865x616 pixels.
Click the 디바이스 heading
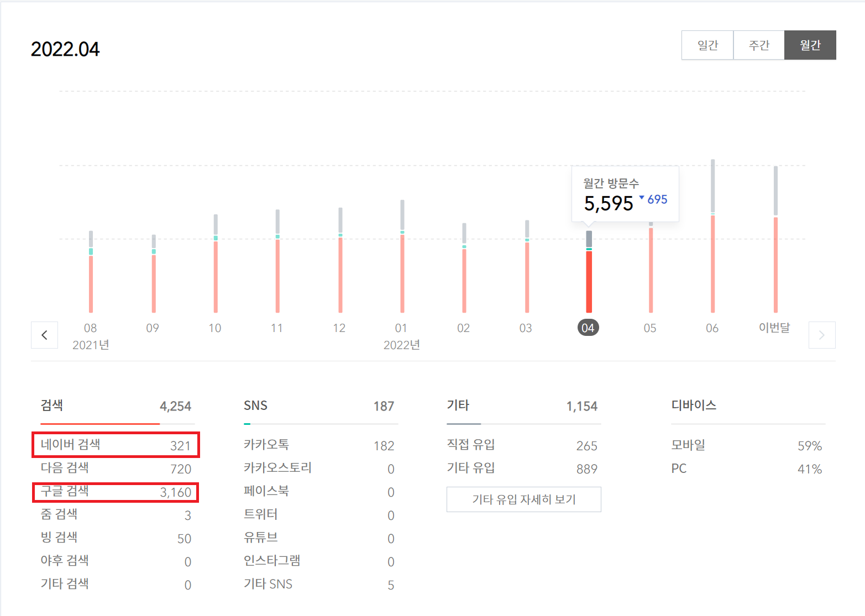click(694, 406)
